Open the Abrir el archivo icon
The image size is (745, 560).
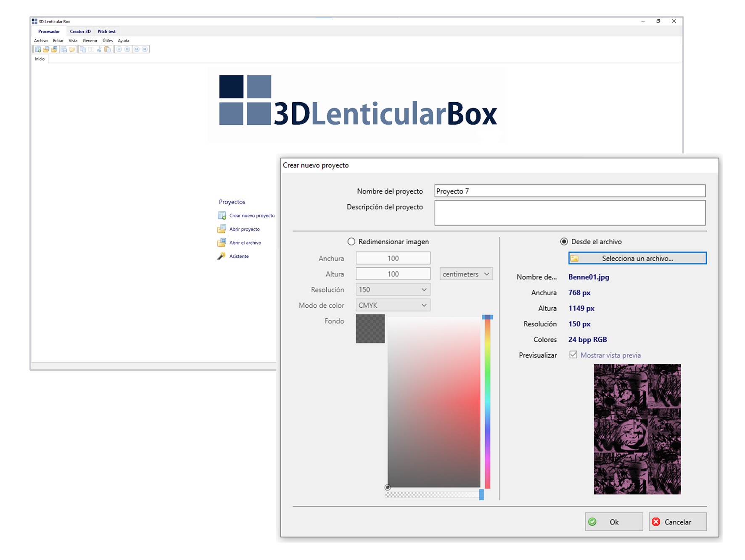point(222,242)
